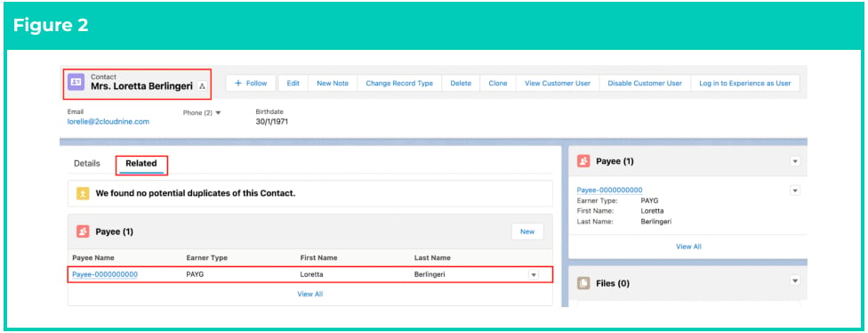Click the Payee icon in the related list

point(83,231)
